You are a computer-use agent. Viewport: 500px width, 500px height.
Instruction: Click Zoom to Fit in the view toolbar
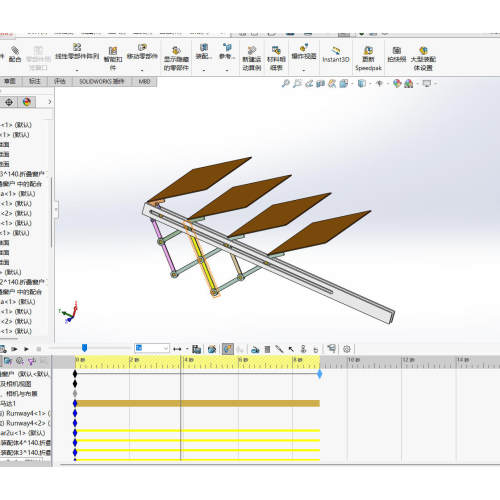coord(285,83)
